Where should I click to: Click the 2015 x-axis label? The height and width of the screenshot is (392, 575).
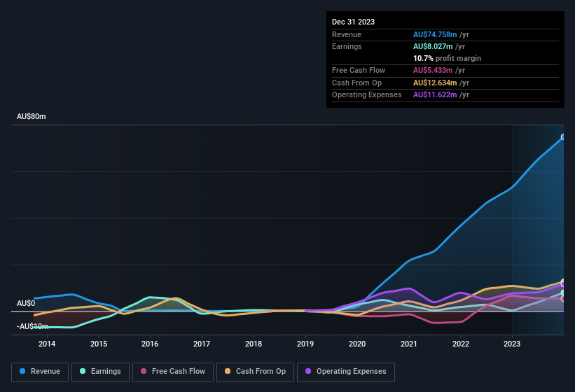[99, 344]
